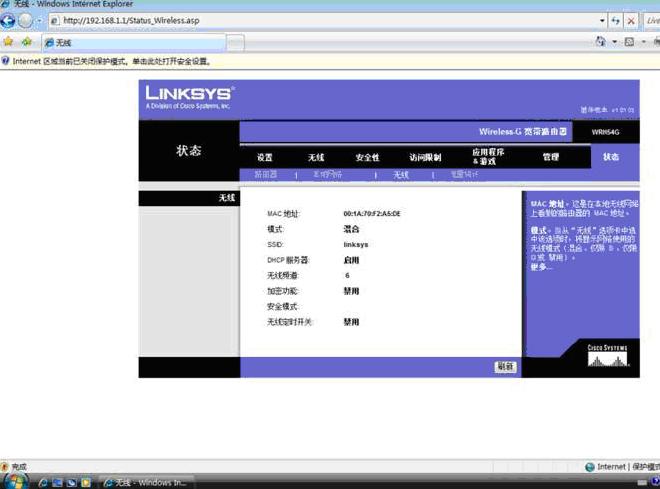Open a new blank browser tab
Image resolution: width=660 pixels, height=489 pixels.
(235, 43)
